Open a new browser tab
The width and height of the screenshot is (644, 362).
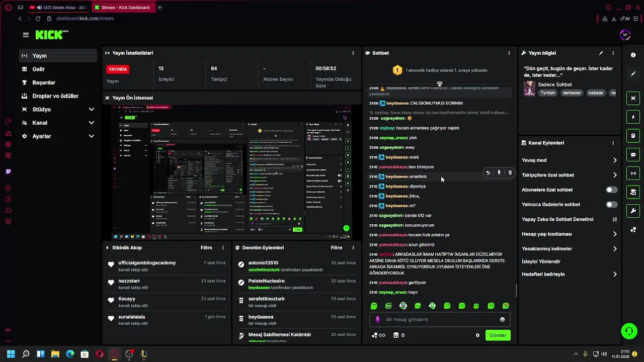[159, 8]
